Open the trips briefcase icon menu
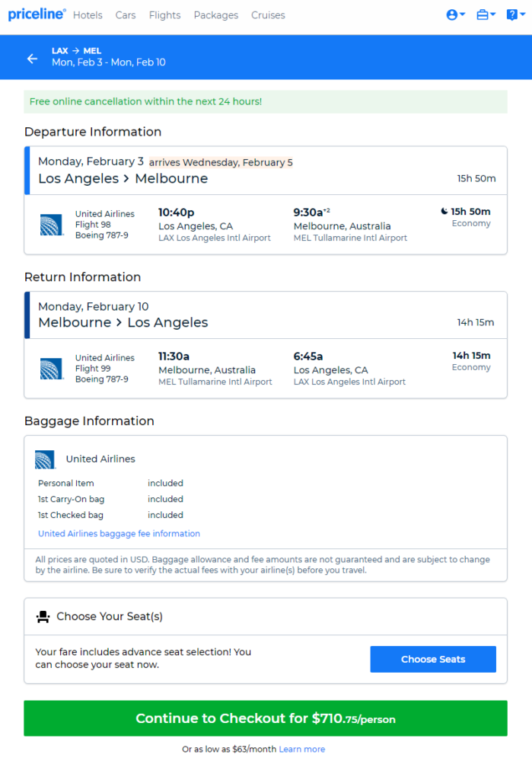 [486, 15]
